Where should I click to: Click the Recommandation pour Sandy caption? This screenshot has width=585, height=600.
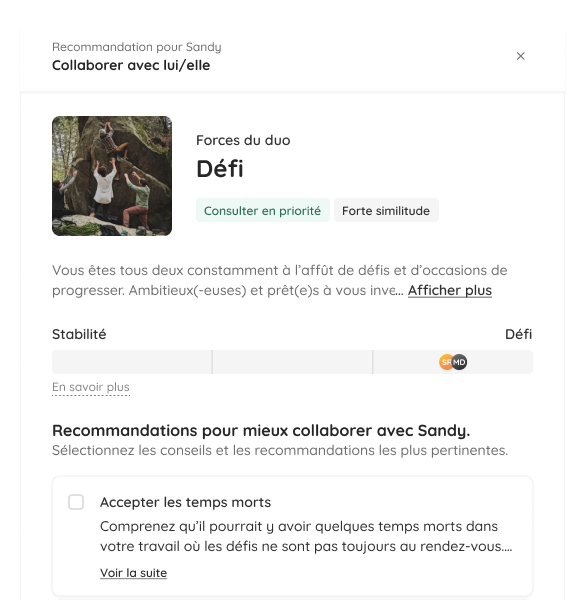coord(137,47)
